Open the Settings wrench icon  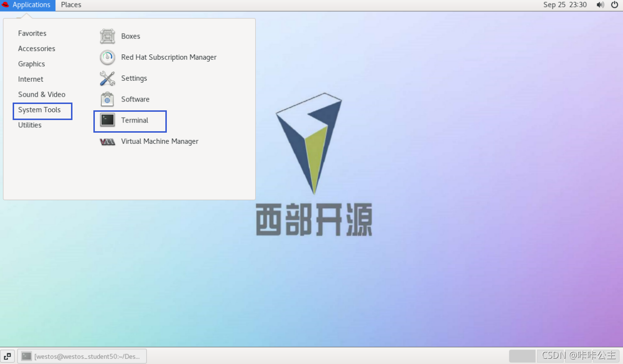(107, 78)
